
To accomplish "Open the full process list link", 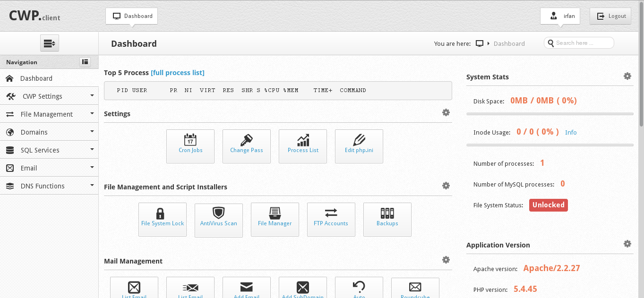I will (178, 73).
